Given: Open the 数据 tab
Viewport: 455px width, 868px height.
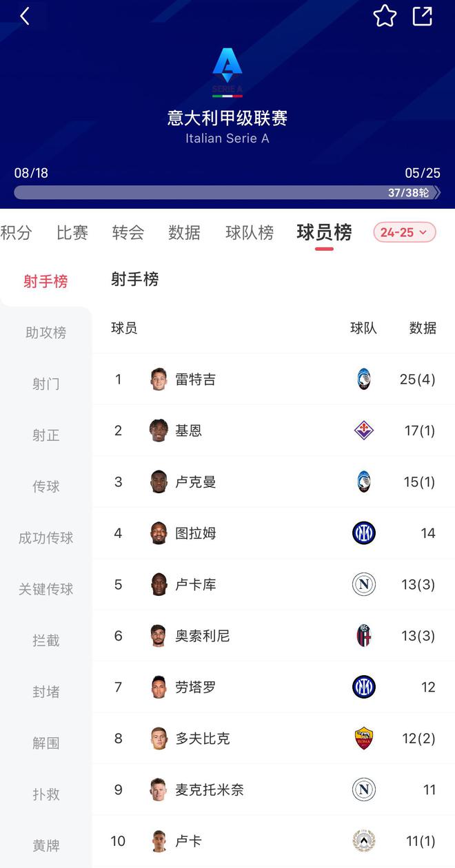Looking at the screenshot, I should 184,233.
